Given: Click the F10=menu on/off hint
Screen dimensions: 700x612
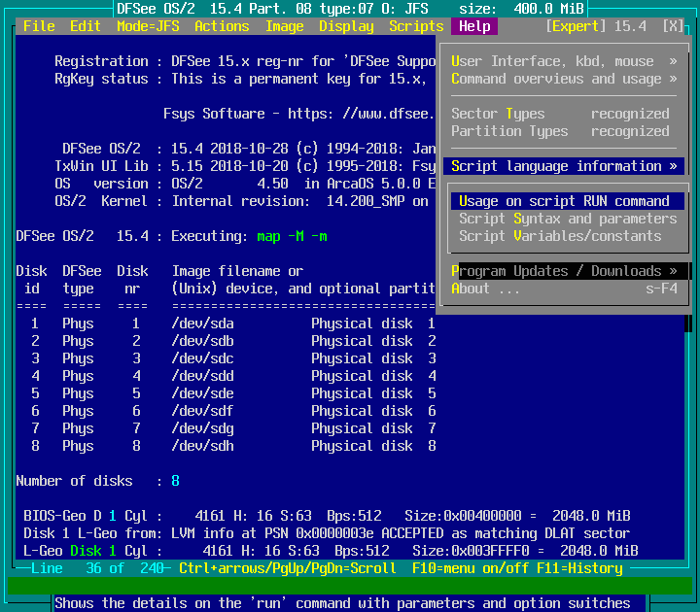Looking at the screenshot, I should pyautogui.click(x=471, y=568).
